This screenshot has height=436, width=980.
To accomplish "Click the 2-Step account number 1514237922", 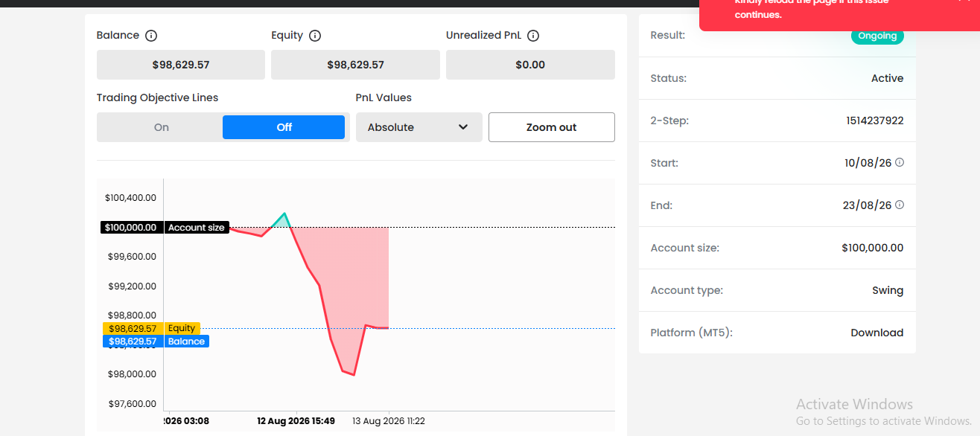I will pos(875,121).
